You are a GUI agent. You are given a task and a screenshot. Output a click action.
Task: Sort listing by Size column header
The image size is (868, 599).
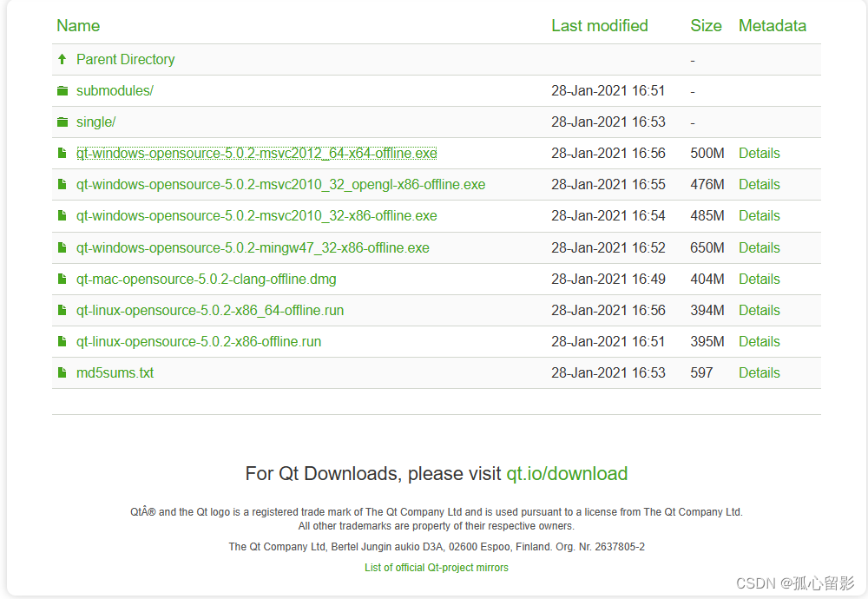click(706, 25)
